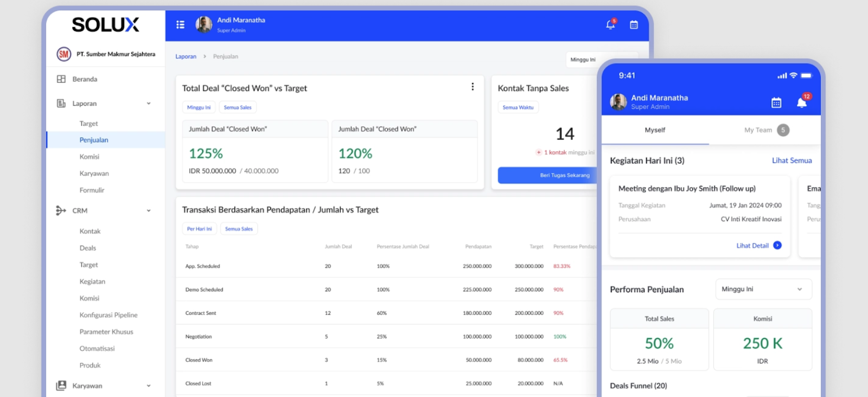868x397 pixels.
Task: Click mobile profile avatar of Andi Maranatha
Action: (x=618, y=102)
